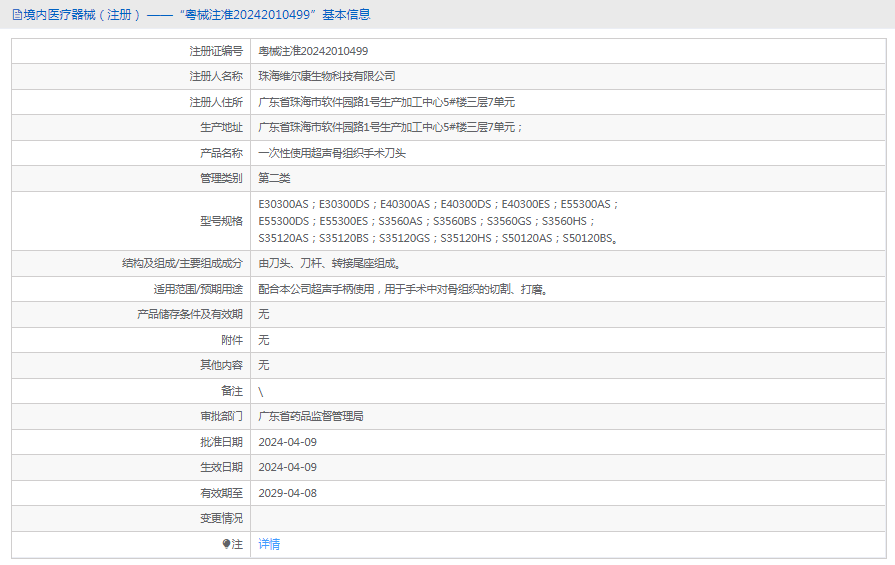Click the 产品储存条件及有效期 label
This screenshot has width=895, height=565.
190,314
